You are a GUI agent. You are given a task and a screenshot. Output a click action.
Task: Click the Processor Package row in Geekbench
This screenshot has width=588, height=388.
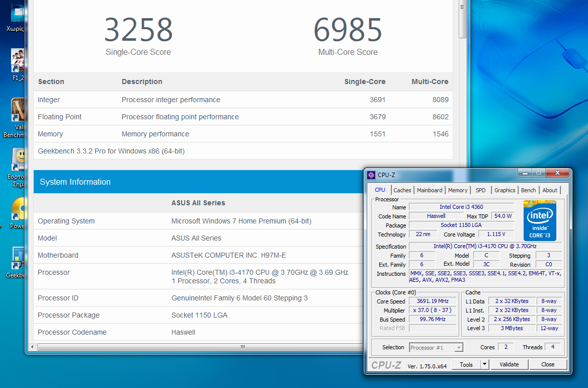[199, 315]
